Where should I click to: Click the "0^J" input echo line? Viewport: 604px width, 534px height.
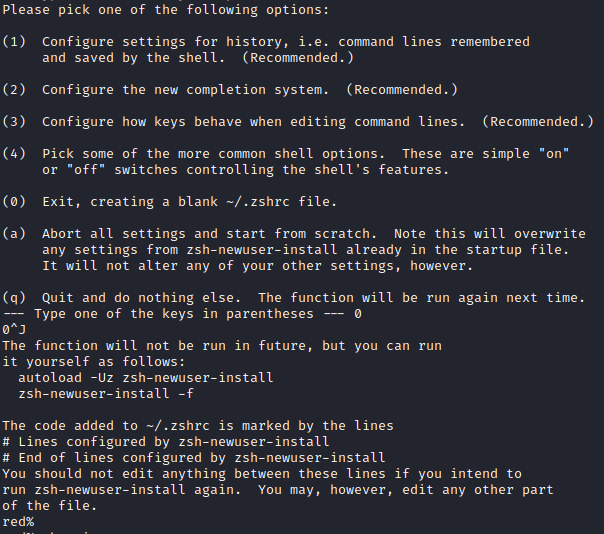coord(14,330)
